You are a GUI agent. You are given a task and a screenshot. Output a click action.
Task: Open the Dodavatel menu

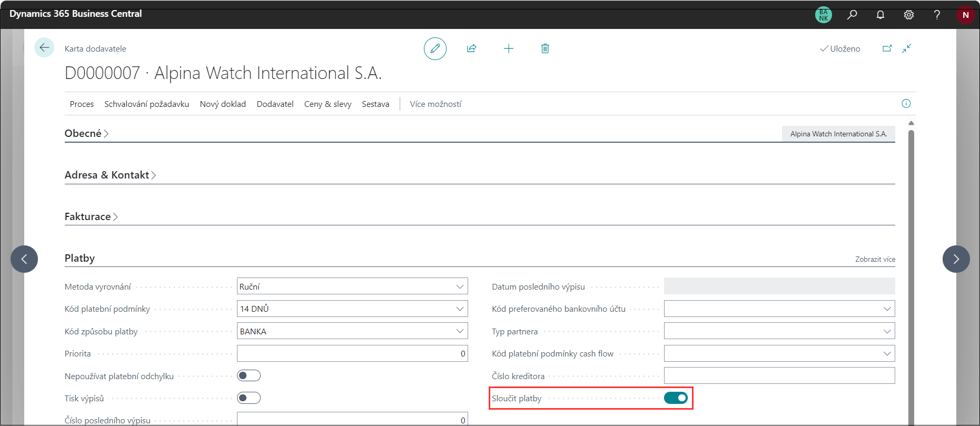click(275, 104)
